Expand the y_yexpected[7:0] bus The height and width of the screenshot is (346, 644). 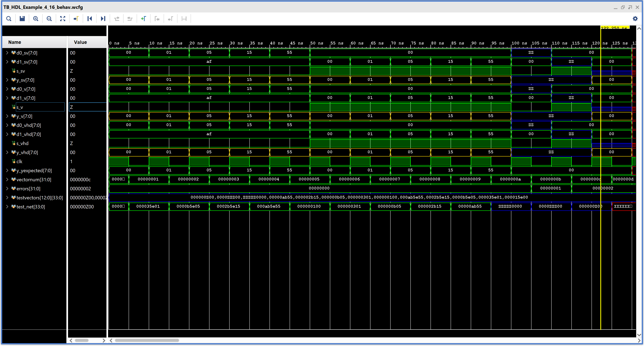click(x=7, y=170)
